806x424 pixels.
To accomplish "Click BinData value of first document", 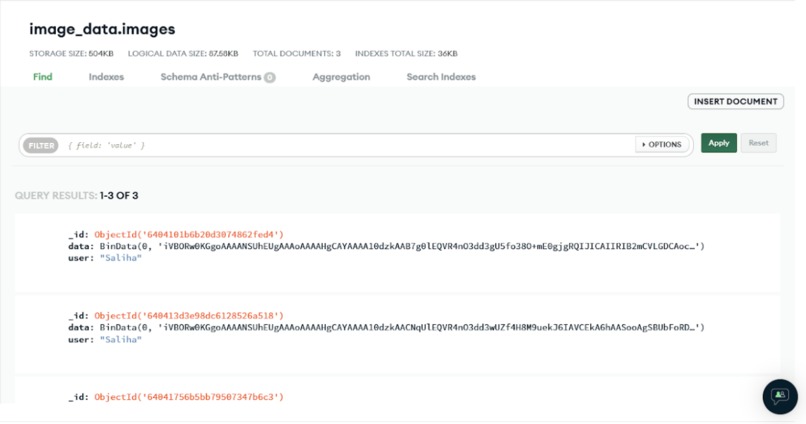I will pyautogui.click(x=402, y=246).
